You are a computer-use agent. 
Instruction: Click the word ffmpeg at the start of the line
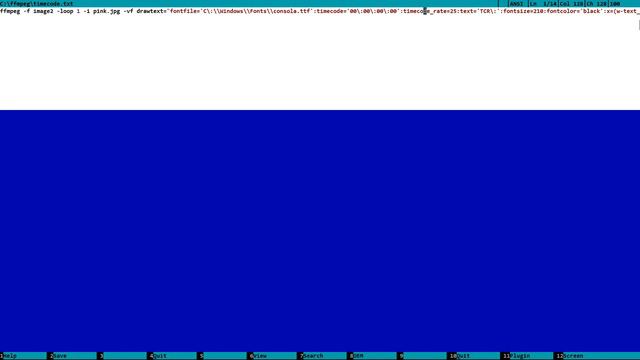click(x=10, y=11)
